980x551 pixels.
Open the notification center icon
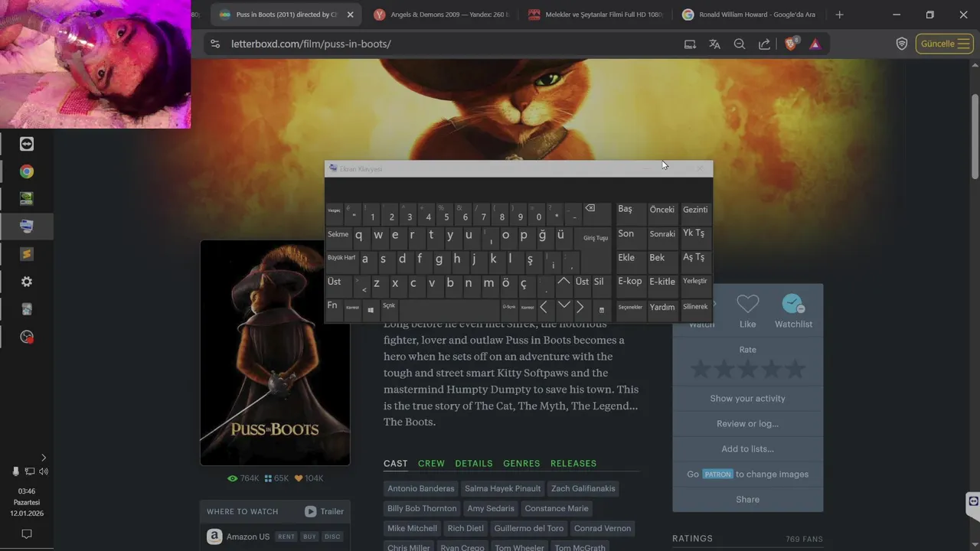[x=27, y=533]
